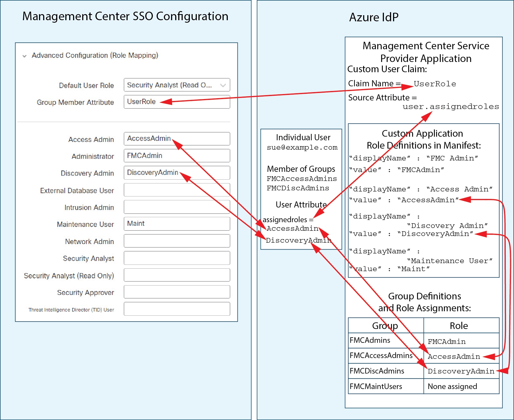Click the FMCMaintUsers group cell
Viewport: 514px width, 420px height.
click(x=386, y=386)
